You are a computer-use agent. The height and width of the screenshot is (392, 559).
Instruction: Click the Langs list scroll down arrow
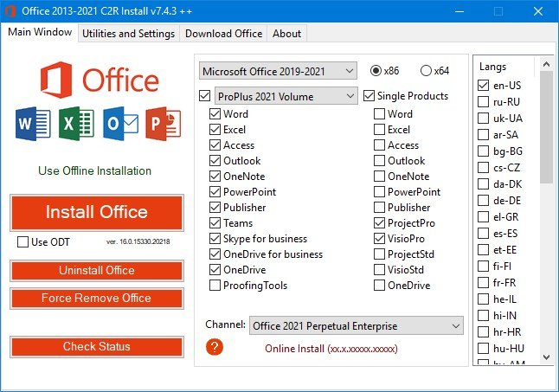point(546,357)
